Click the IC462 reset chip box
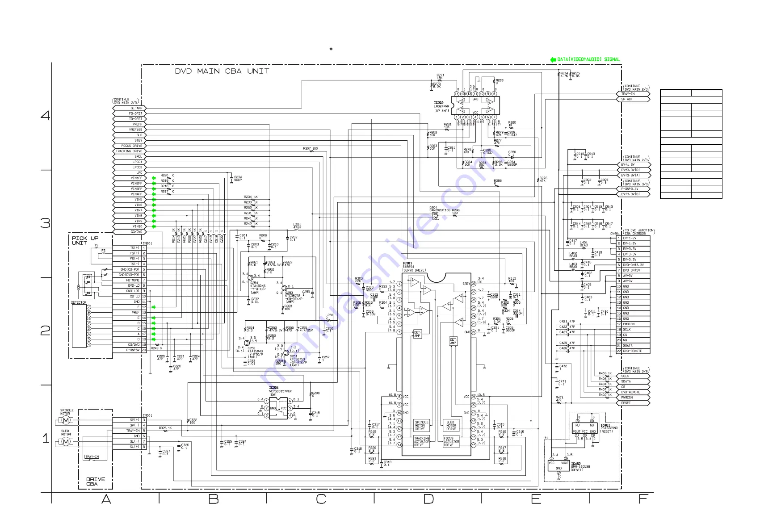 point(559,465)
